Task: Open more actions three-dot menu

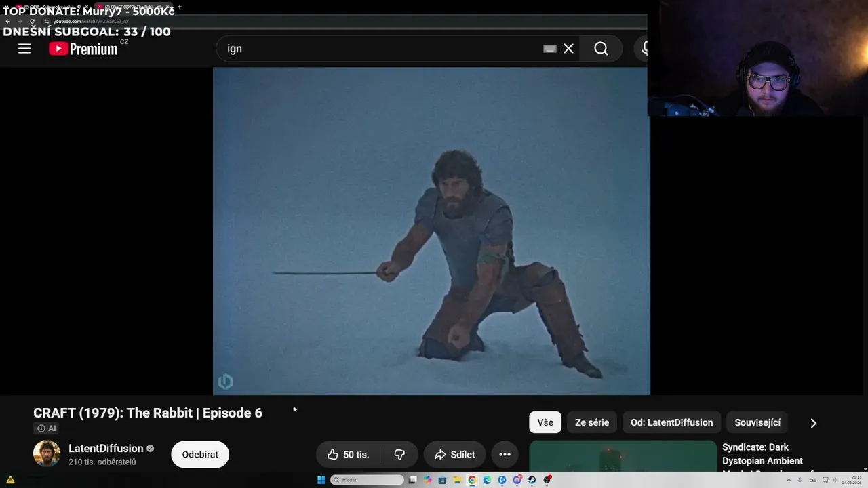Action: [505, 454]
